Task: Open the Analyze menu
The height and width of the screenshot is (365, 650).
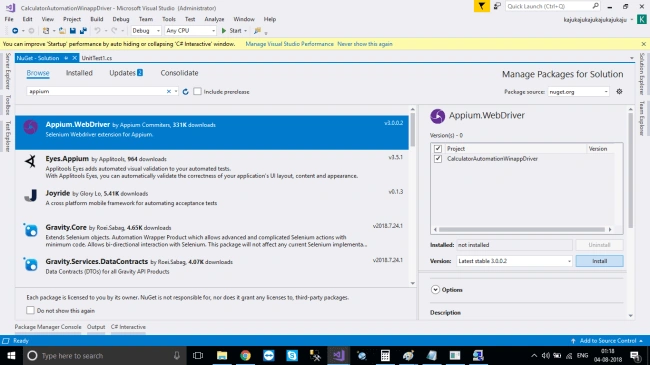Action: [x=214, y=19]
